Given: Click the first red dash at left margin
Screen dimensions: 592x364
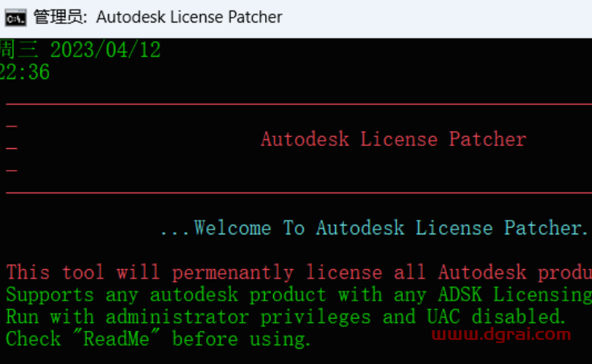Looking at the screenshot, I should pyautogui.click(x=11, y=126).
